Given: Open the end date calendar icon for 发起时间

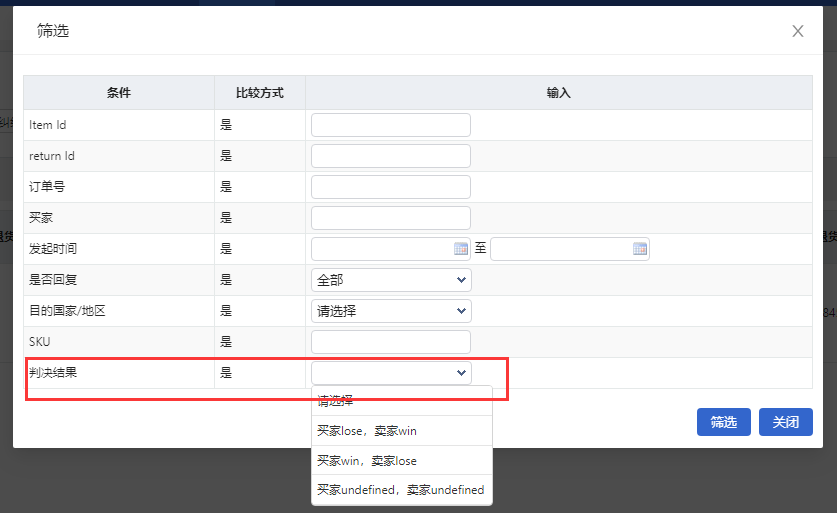Looking at the screenshot, I should pos(639,249).
